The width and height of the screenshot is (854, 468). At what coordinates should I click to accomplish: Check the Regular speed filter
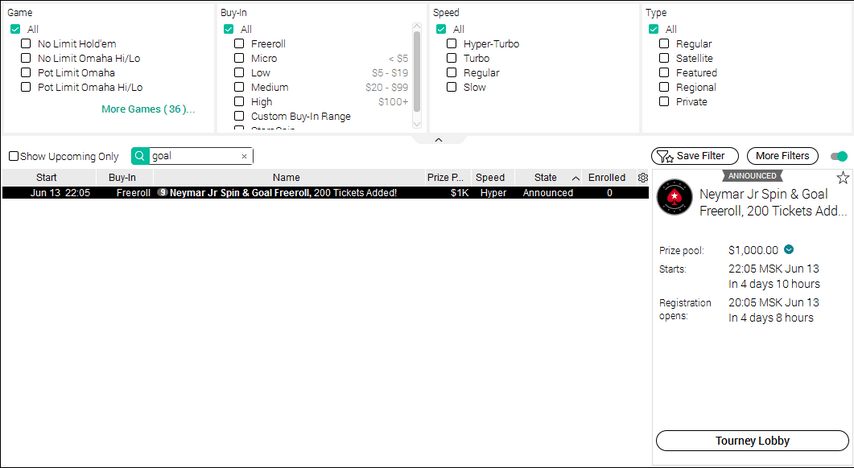point(452,72)
